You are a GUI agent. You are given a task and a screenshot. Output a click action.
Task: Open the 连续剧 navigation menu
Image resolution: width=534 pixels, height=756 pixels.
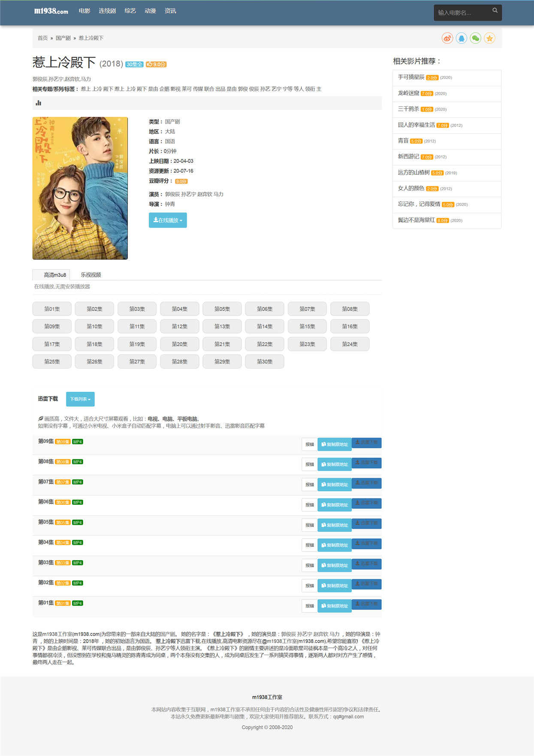107,11
